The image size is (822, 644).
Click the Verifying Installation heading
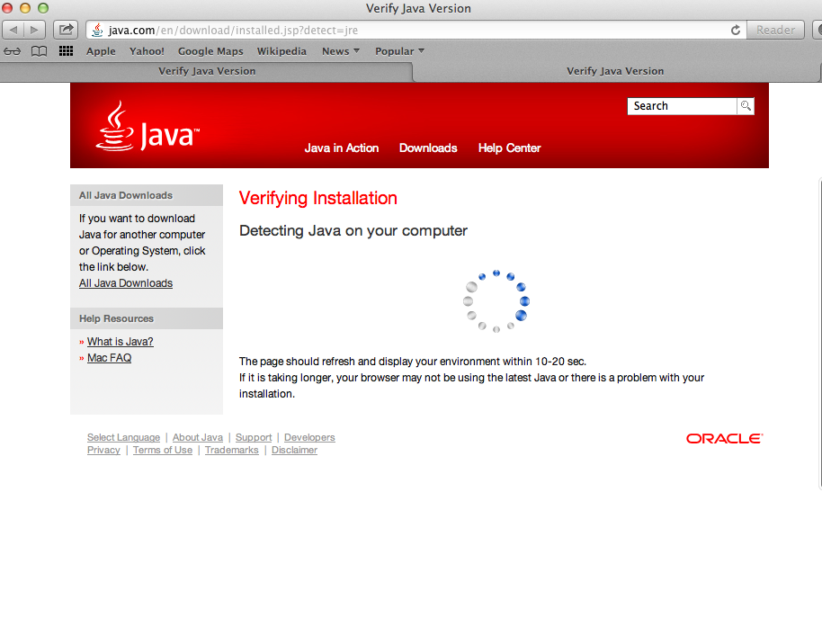pos(318,198)
